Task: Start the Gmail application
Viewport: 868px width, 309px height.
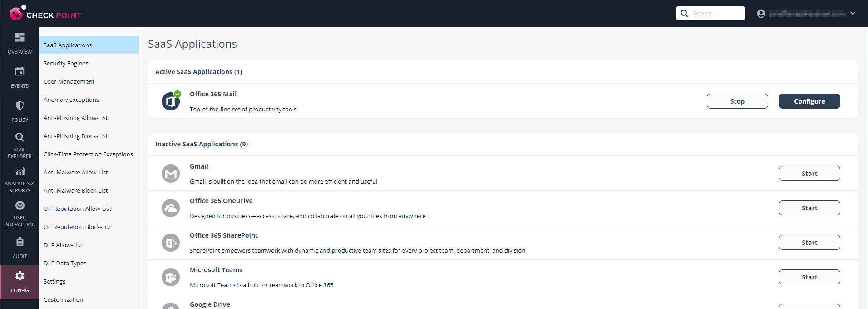Action: coord(809,173)
